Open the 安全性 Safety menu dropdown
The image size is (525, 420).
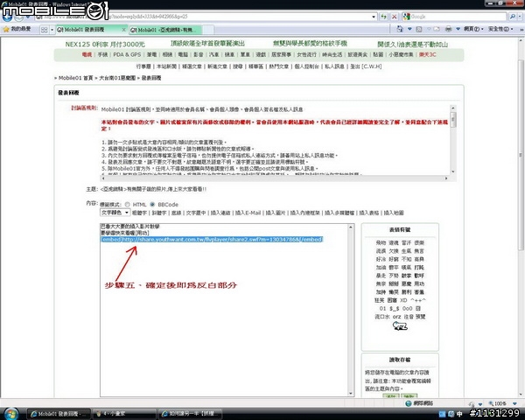coord(500,29)
